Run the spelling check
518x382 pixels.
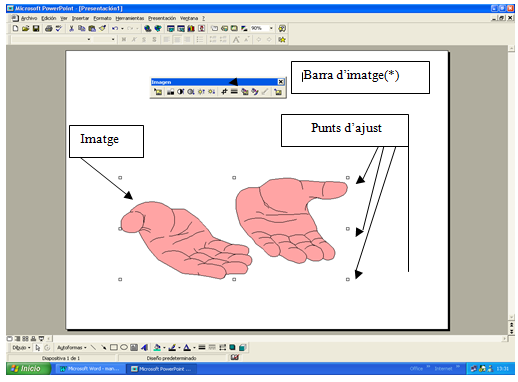[x=59, y=29]
